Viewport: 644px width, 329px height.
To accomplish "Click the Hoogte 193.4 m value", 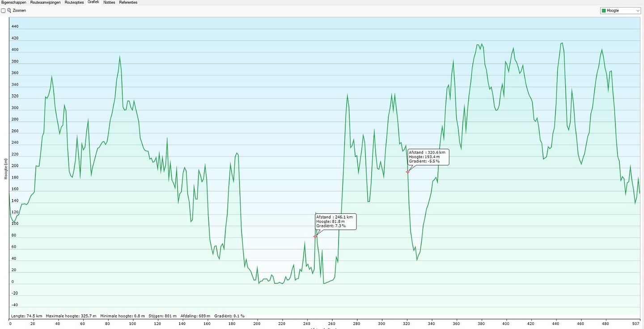I will [424, 157].
